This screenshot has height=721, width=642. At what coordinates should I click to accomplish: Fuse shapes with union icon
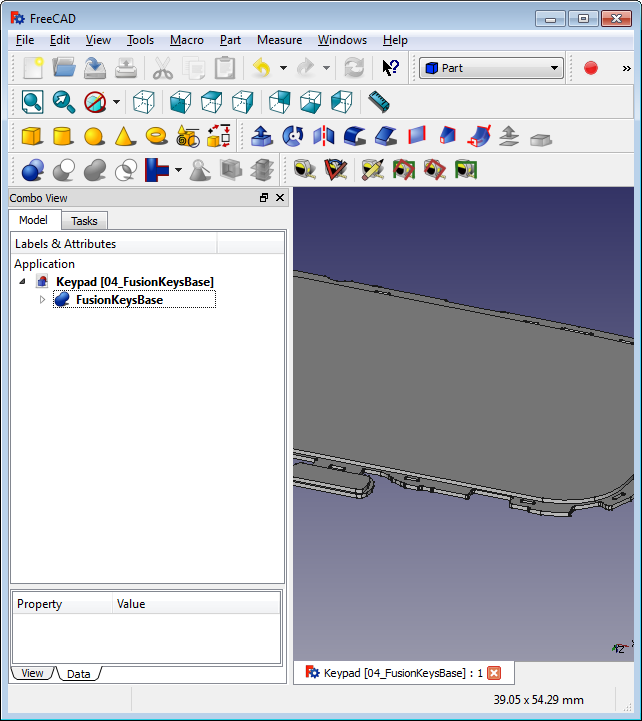95,170
